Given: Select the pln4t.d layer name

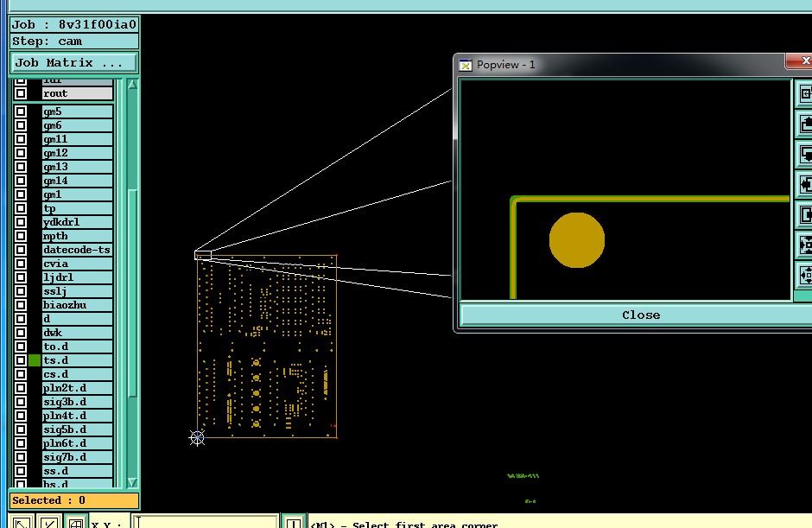Looking at the screenshot, I should [x=77, y=416].
